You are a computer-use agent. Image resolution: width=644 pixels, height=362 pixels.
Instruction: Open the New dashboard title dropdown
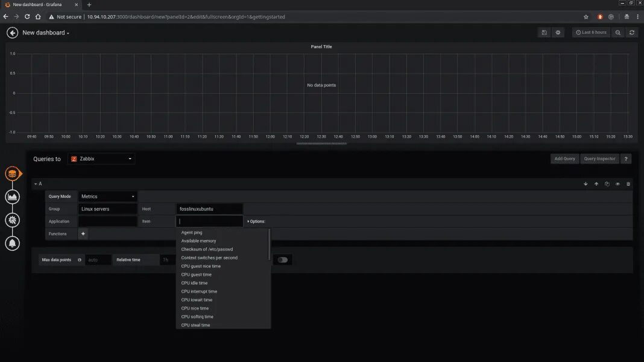(46, 33)
